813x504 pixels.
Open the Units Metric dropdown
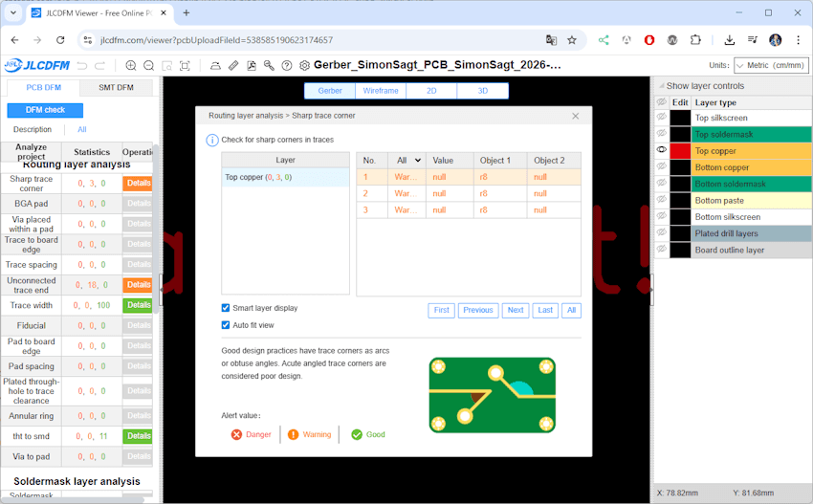tap(771, 65)
